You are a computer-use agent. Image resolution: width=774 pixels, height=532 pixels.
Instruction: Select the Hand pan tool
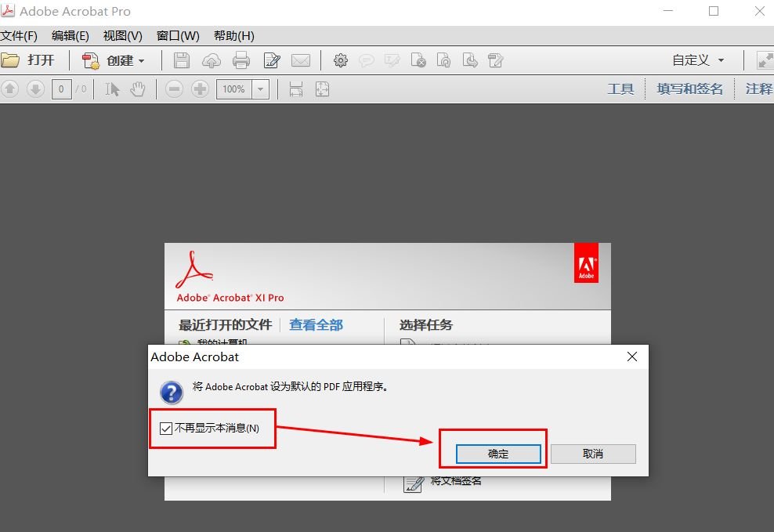(x=138, y=89)
